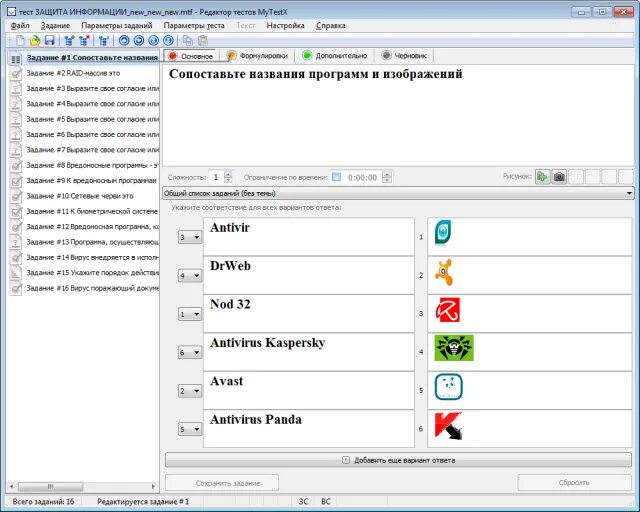Open the Общий список заданий topic dropdown
The height and width of the screenshot is (512, 640).
pyautogui.click(x=398, y=193)
